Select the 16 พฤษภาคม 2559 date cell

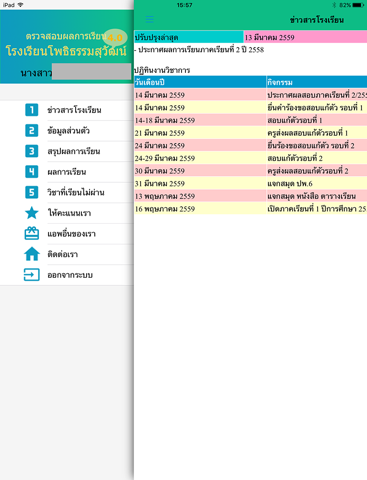(x=200, y=209)
